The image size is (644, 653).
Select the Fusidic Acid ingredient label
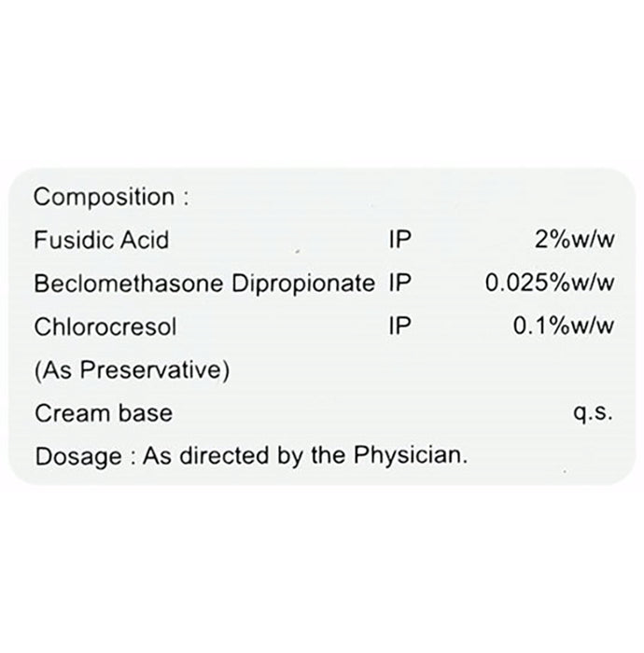pyautogui.click(x=100, y=241)
